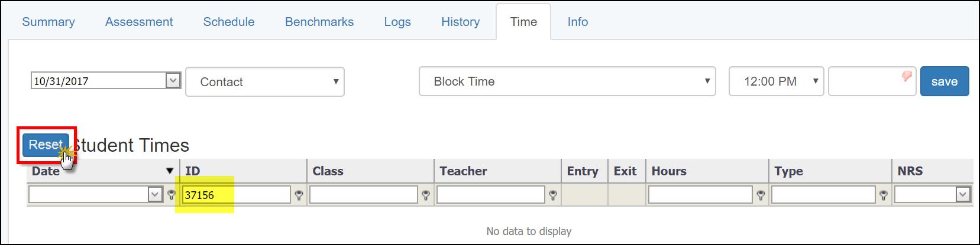Click the red thumbs-down icon beside save
Viewport: 980px width, 245px height.
(907, 76)
